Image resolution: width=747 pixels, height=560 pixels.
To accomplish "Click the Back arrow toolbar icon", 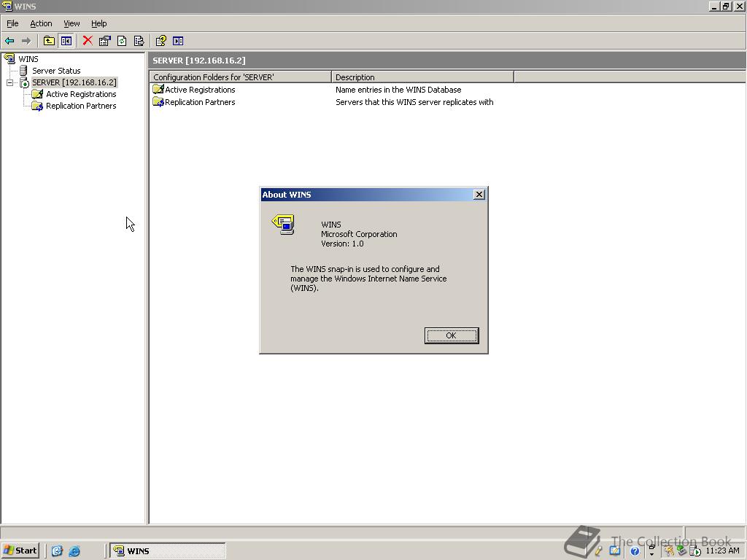I will pos(9,41).
